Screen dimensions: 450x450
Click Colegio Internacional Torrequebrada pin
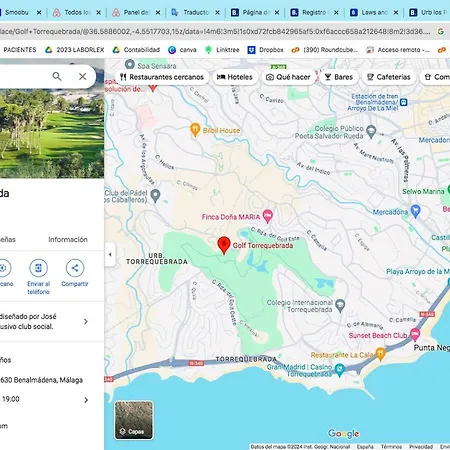point(340,306)
